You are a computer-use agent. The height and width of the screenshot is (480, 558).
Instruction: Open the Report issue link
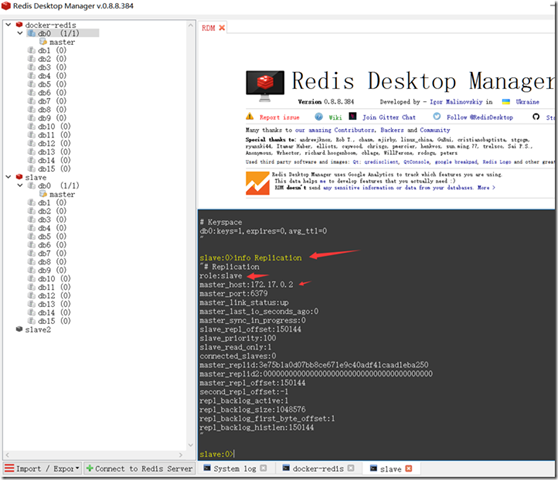coord(279,117)
